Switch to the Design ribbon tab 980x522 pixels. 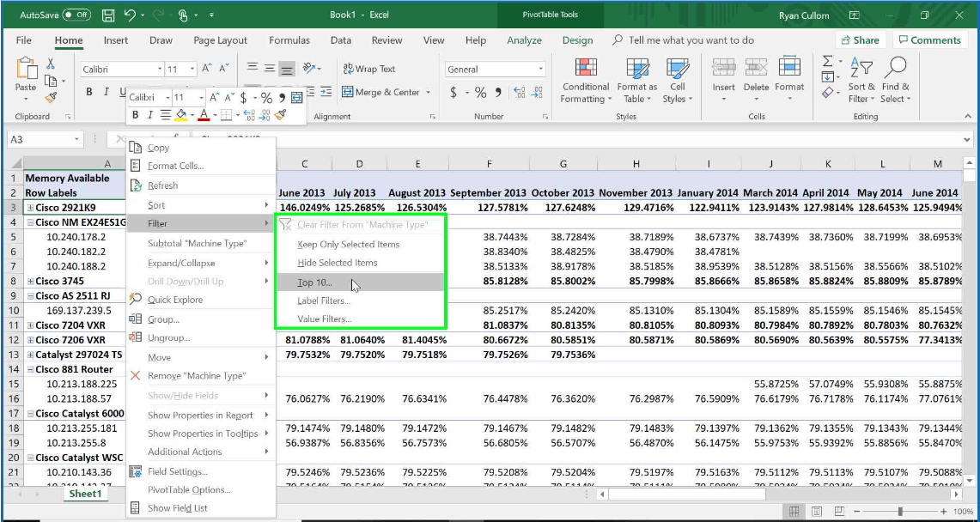(576, 39)
